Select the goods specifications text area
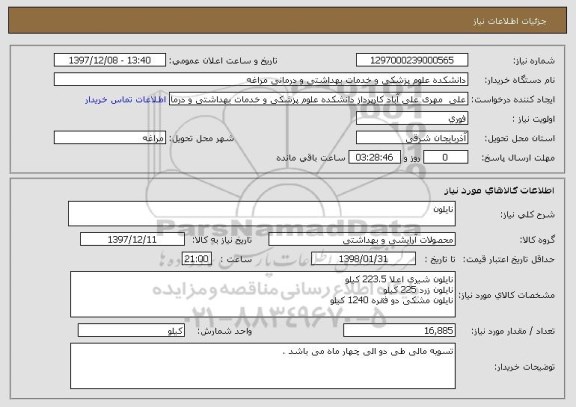The height and width of the screenshot is (407, 576). [x=263, y=294]
